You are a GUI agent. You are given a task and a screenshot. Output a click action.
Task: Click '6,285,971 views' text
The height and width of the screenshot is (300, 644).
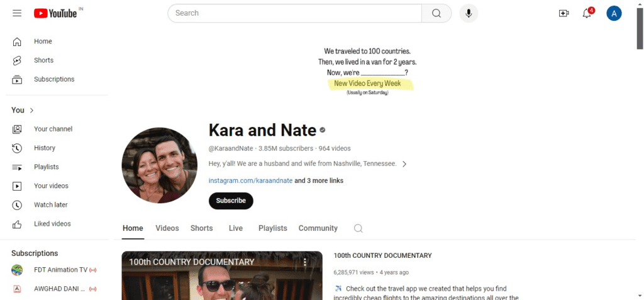(x=353, y=272)
